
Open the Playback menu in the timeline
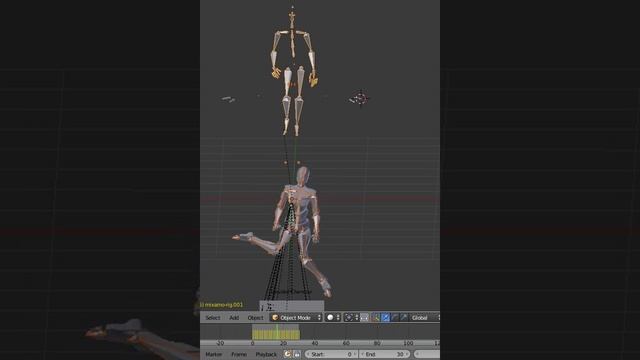click(266, 354)
